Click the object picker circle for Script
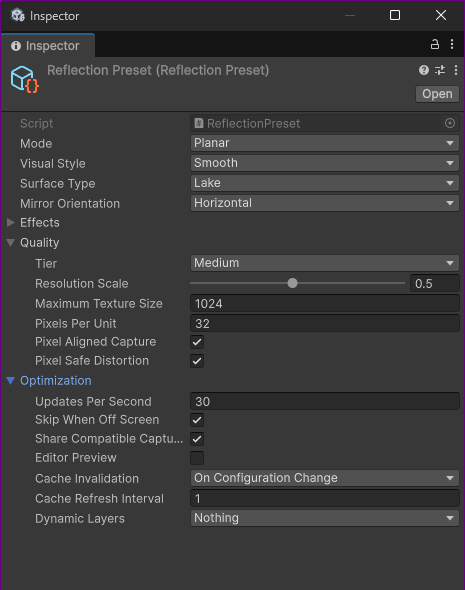This screenshot has width=465, height=590. click(x=450, y=123)
